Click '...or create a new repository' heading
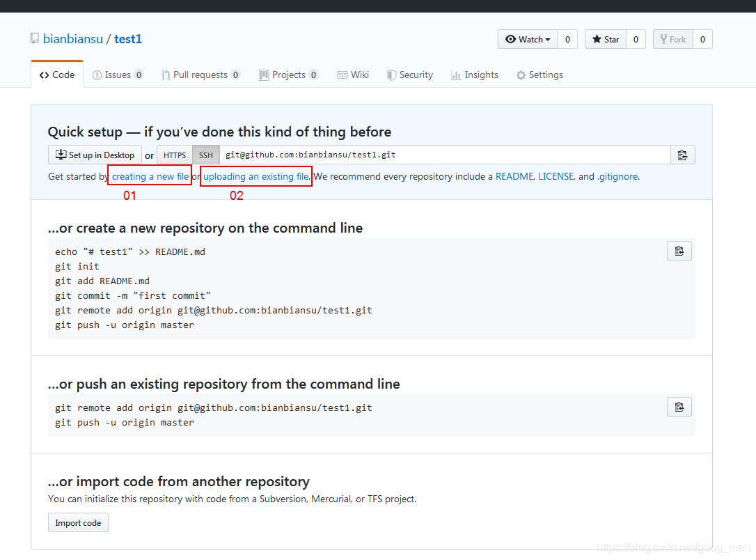The image size is (756, 560). click(205, 228)
